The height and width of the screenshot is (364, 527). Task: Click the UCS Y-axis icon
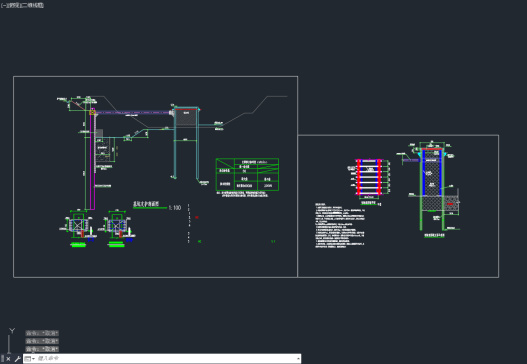(x=12, y=331)
